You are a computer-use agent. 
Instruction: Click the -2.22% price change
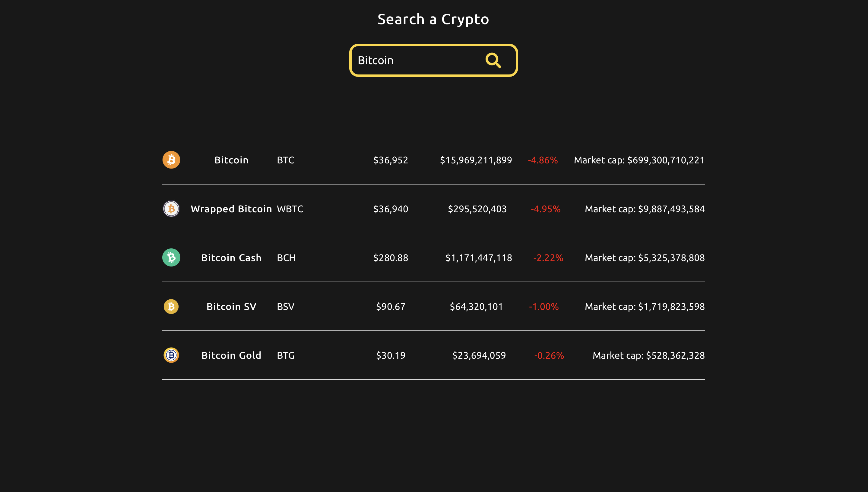click(x=548, y=258)
